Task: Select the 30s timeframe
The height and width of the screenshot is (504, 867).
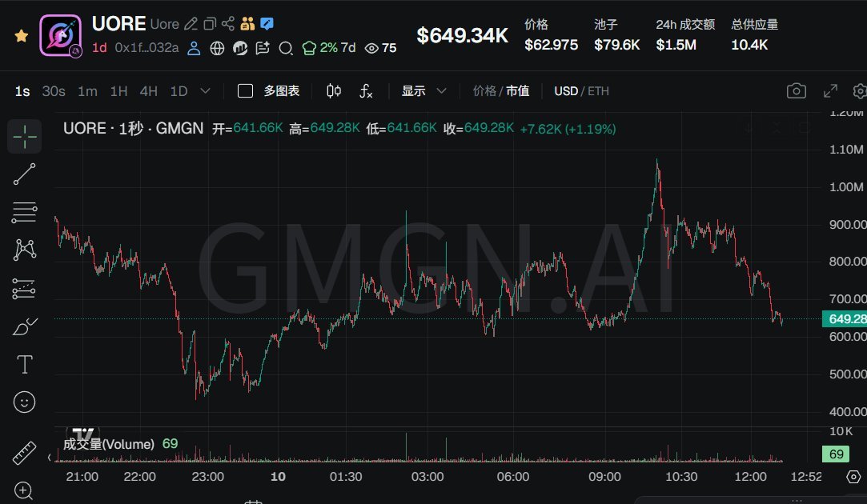Action: 54,91
